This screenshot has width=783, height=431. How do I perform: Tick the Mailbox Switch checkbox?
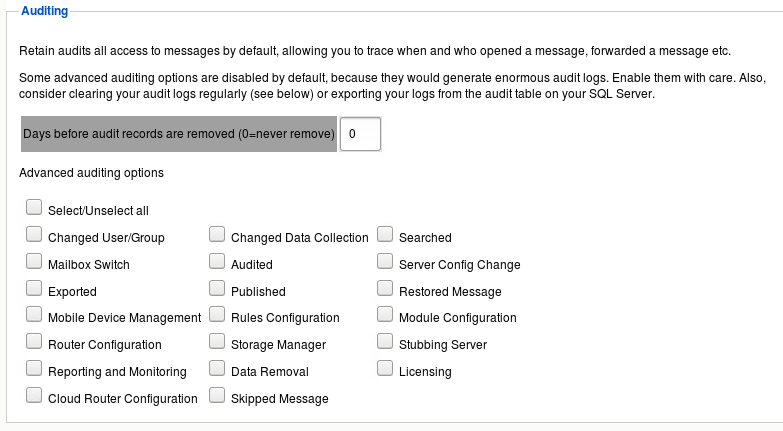tap(34, 262)
